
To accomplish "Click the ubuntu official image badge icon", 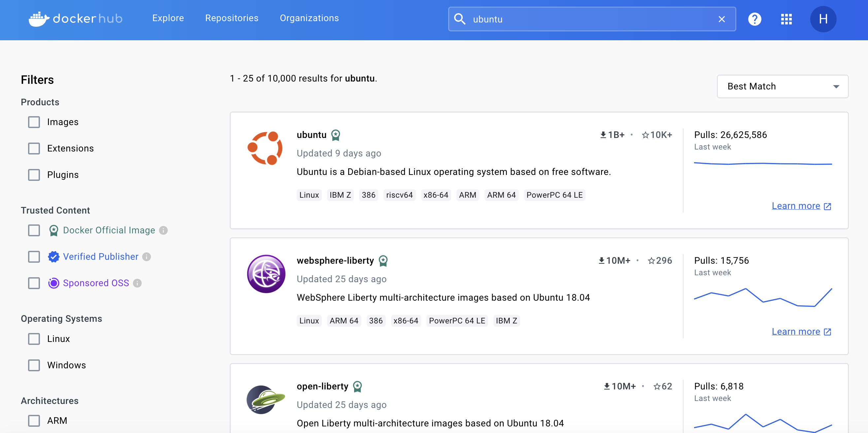I will point(336,135).
